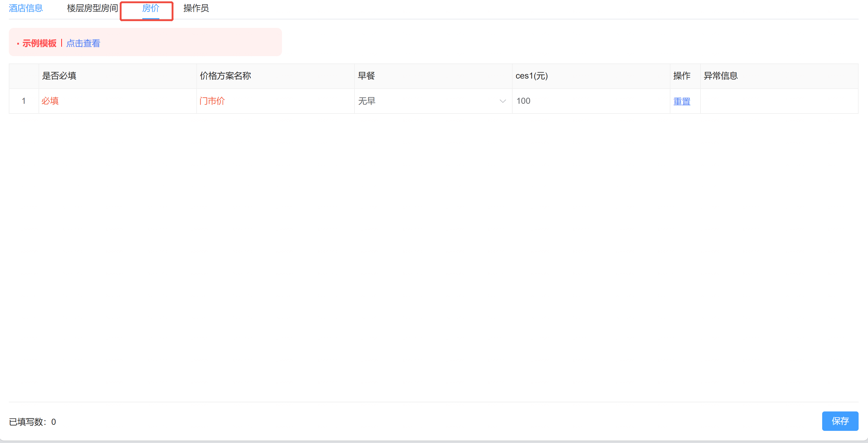The image size is (868, 443).
Task: Click the breakfast dropdown chevron arrow
Action: click(502, 101)
